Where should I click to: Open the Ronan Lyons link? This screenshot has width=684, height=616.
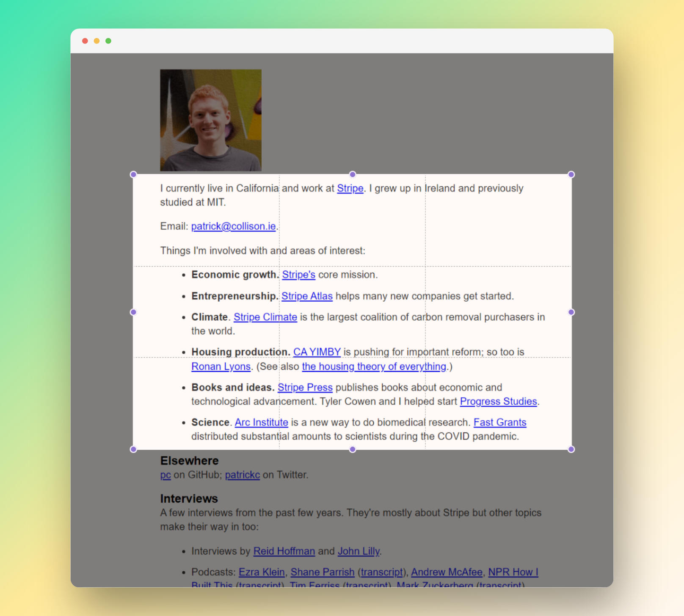click(221, 366)
